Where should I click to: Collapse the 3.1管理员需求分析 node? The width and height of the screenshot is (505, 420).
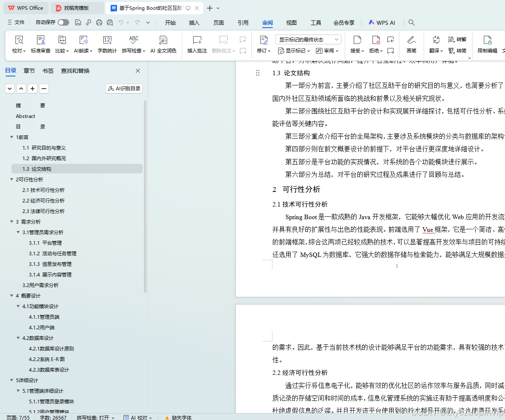18,232
